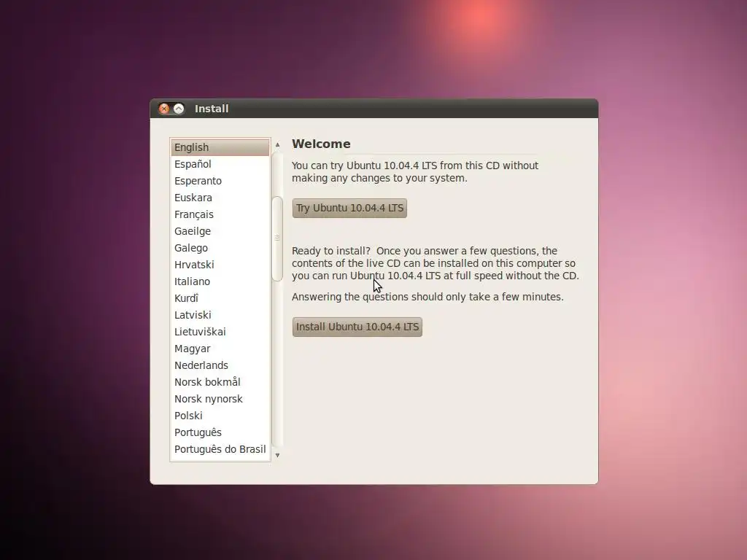Pick Polski from language list
Screen dimensions: 747x560
(x=220, y=416)
